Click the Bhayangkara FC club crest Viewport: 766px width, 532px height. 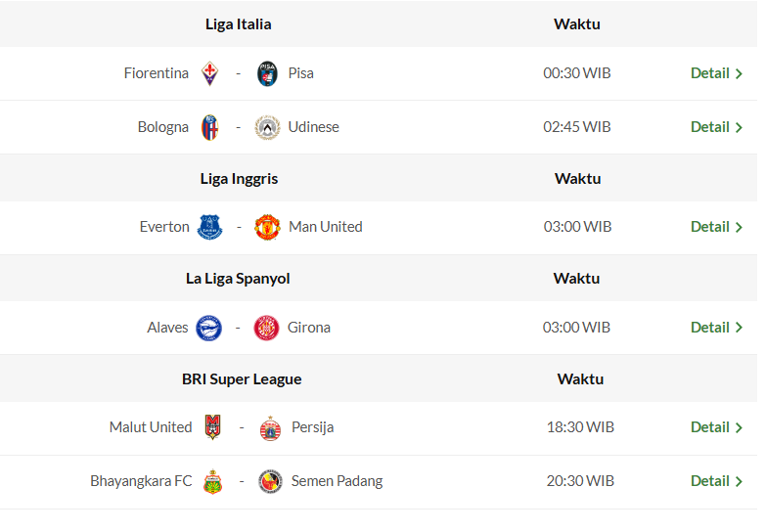[x=212, y=481]
